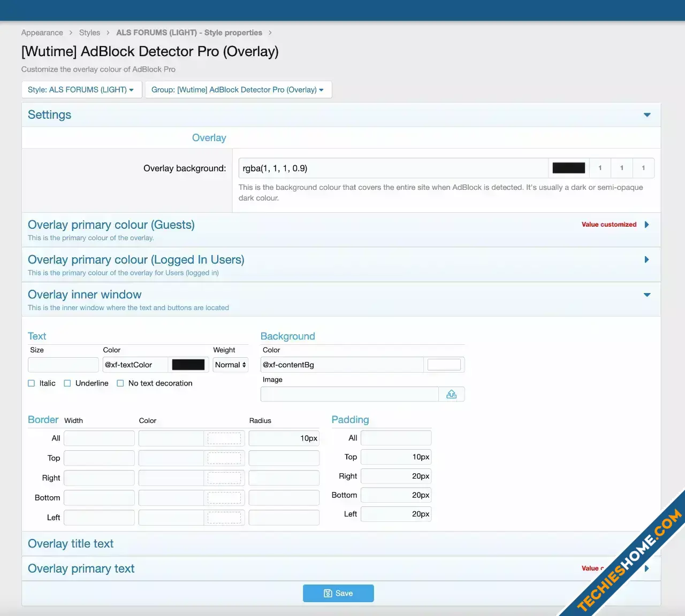Image resolution: width=685 pixels, height=616 pixels.
Task: Collapse the Settings section arrow
Action: (x=647, y=115)
